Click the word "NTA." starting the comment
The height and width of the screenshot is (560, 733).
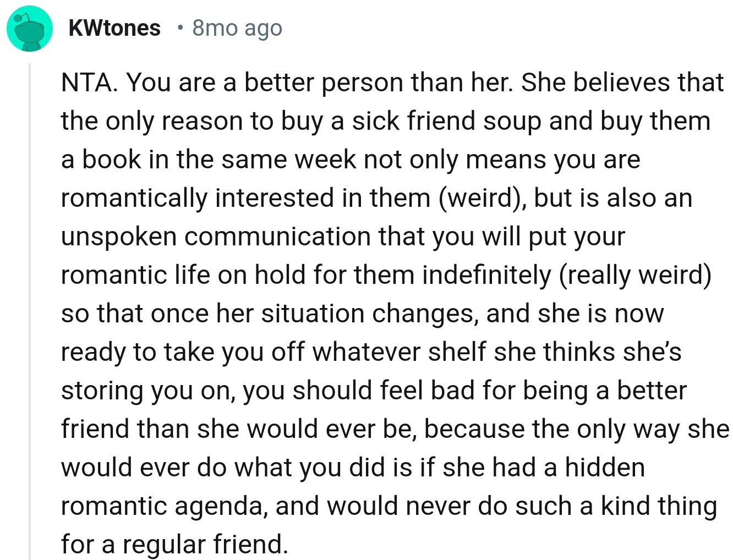(89, 83)
